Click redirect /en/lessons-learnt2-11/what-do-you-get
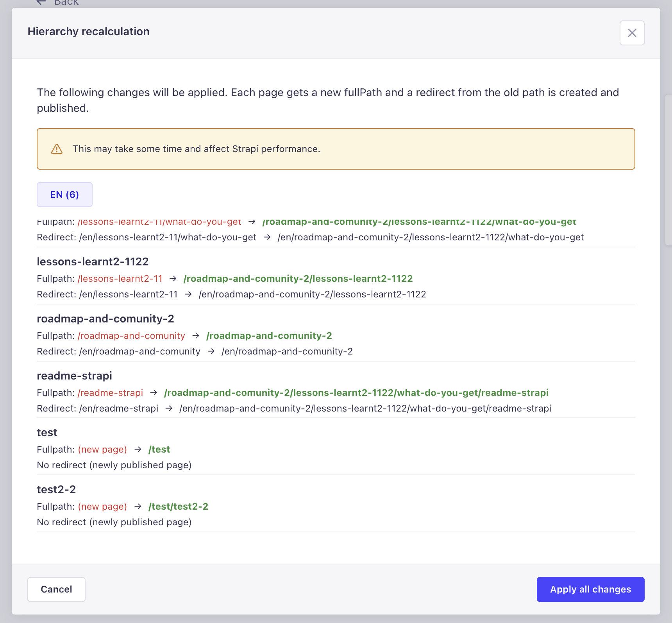The width and height of the screenshot is (672, 623). pyautogui.click(x=168, y=237)
